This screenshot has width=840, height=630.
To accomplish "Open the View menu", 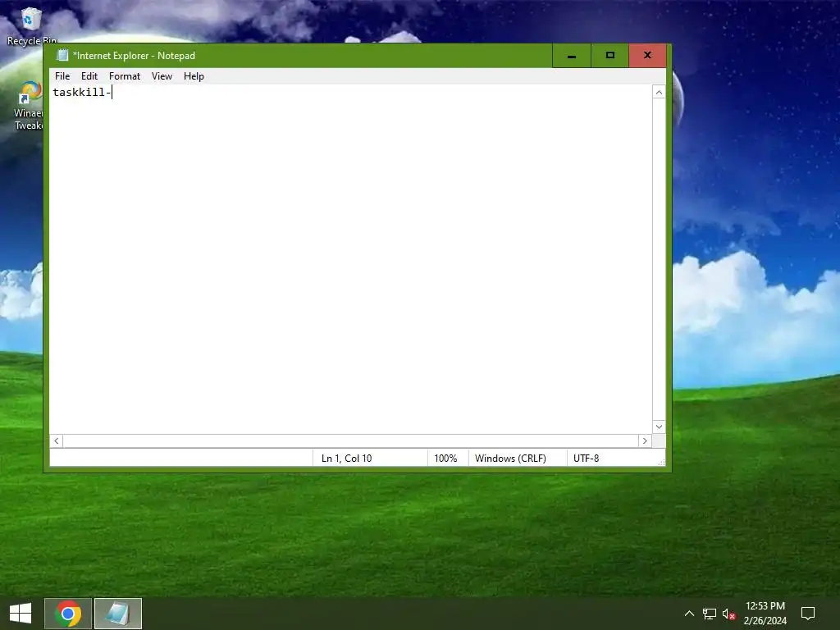I will (162, 76).
